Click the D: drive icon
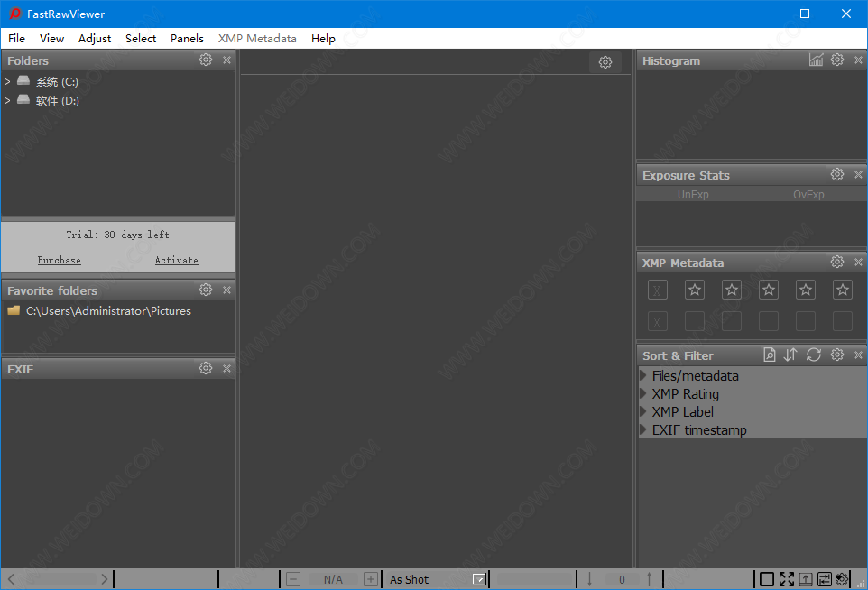This screenshot has height=590, width=868. pos(23,99)
